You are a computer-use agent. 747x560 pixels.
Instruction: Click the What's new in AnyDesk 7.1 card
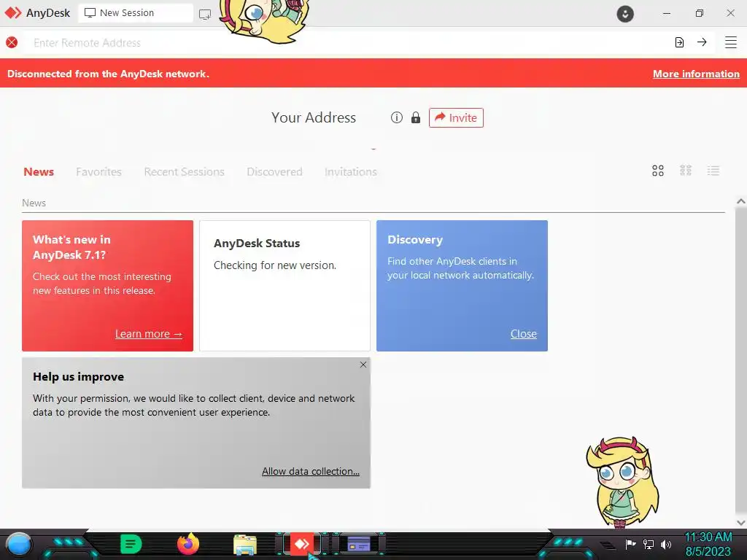(x=108, y=286)
